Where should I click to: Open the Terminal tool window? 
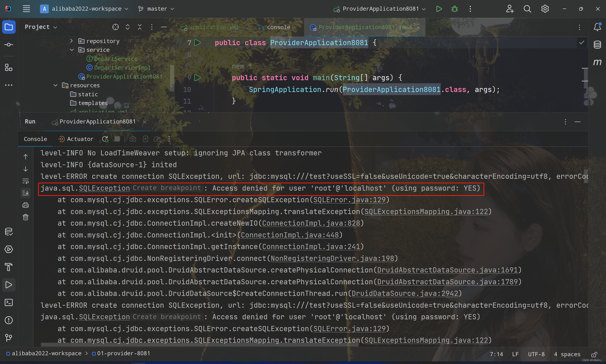coord(9,303)
